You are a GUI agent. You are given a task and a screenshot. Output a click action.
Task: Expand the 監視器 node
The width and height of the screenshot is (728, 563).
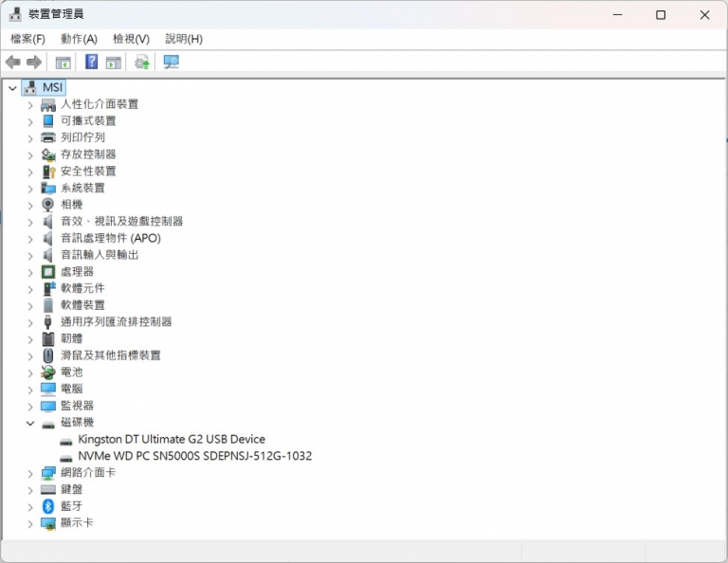click(30, 406)
